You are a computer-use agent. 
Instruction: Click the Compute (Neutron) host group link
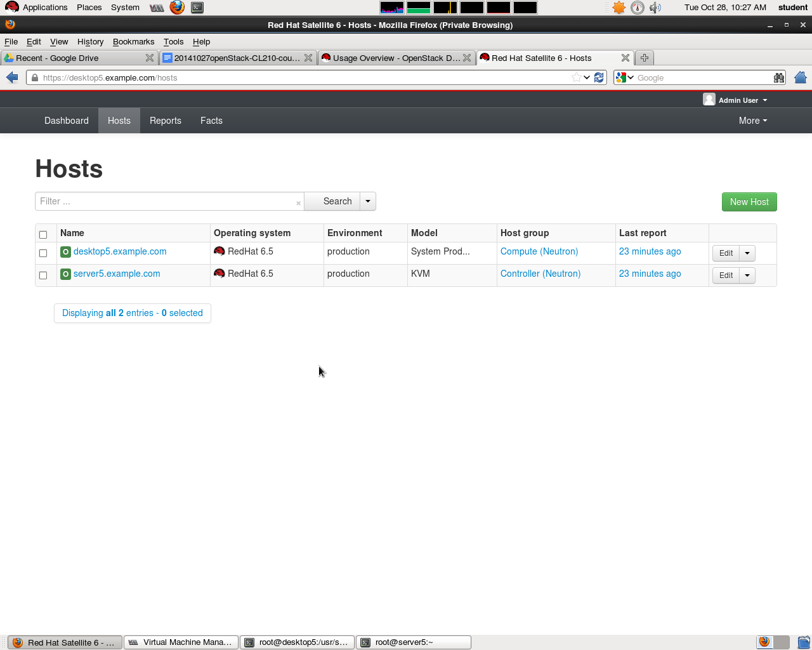pyautogui.click(x=539, y=251)
